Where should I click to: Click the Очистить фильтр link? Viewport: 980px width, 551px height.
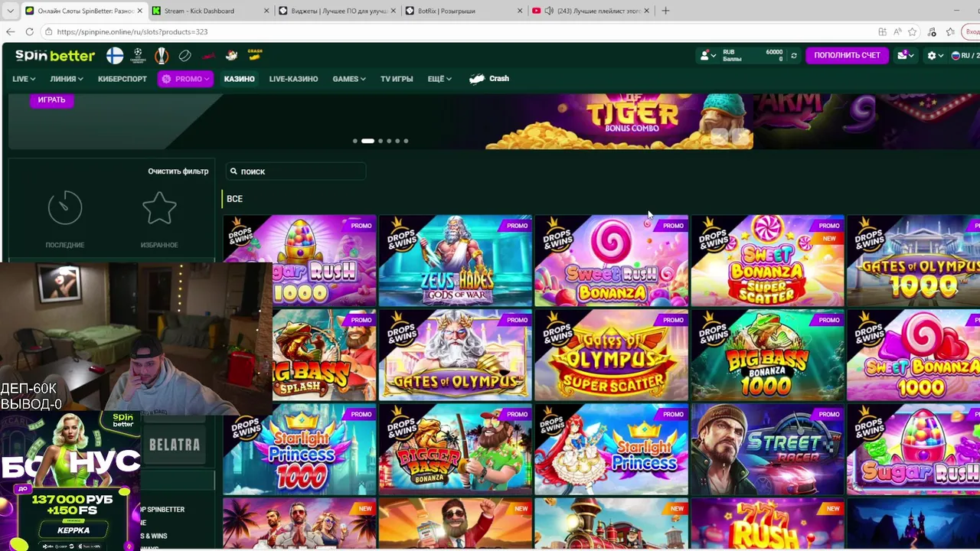(178, 171)
